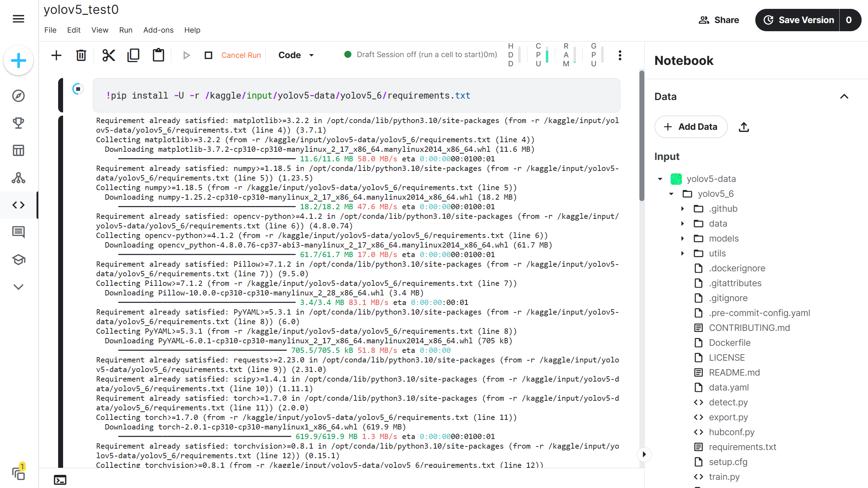Open the Code cell type dropdown
868x488 pixels.
(296, 55)
